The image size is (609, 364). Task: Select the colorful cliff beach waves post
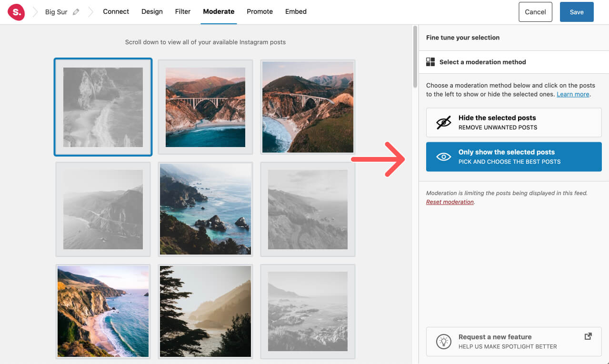(103, 312)
